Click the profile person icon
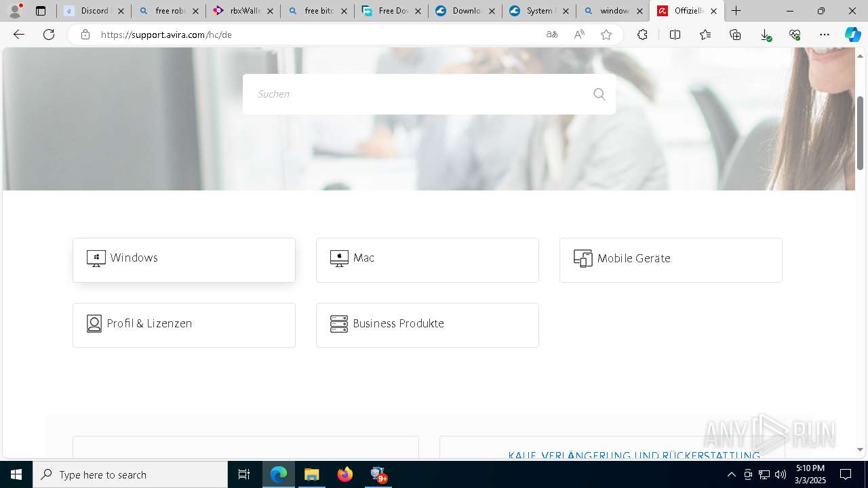 (x=94, y=323)
